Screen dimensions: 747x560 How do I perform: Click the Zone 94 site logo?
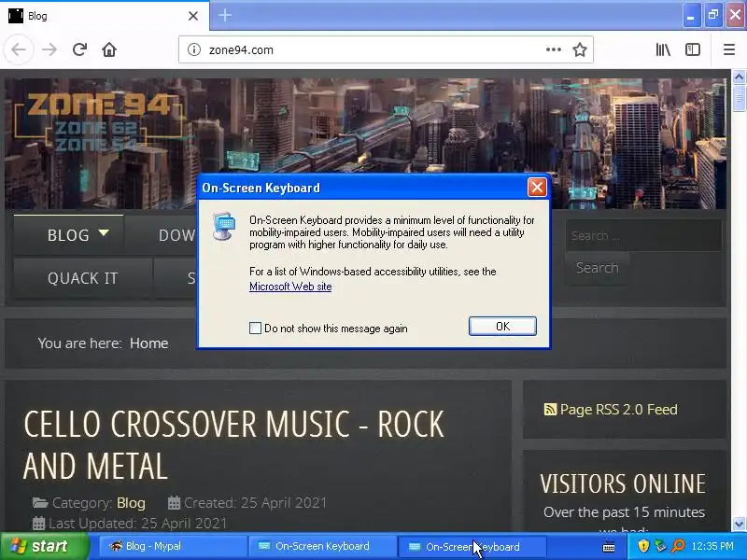coord(98,123)
